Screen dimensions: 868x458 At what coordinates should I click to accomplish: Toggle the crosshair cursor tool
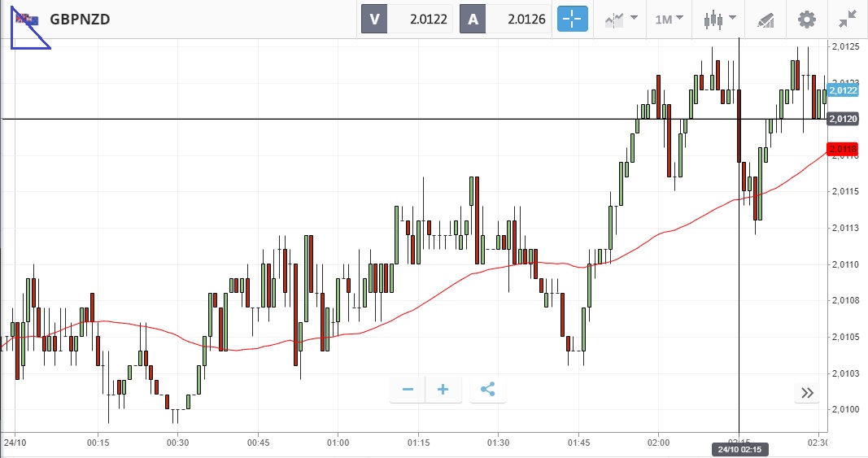pyautogui.click(x=572, y=19)
